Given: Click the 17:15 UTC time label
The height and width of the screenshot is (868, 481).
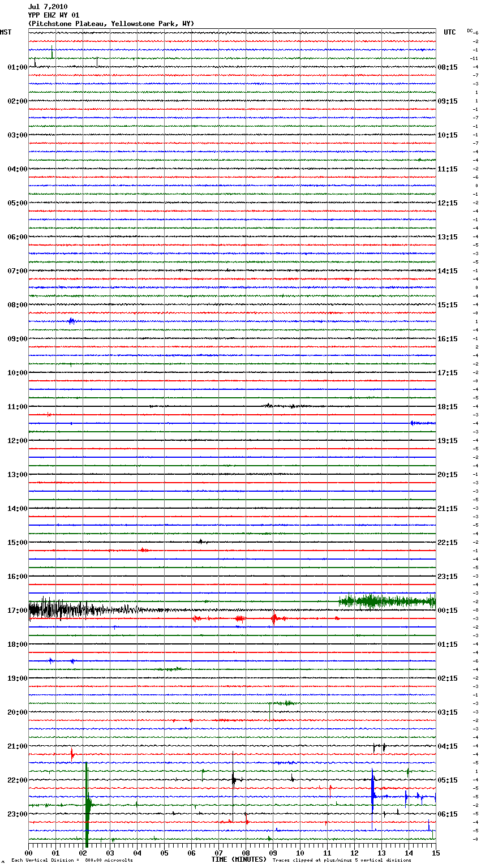Looking at the screenshot, I should [448, 373].
